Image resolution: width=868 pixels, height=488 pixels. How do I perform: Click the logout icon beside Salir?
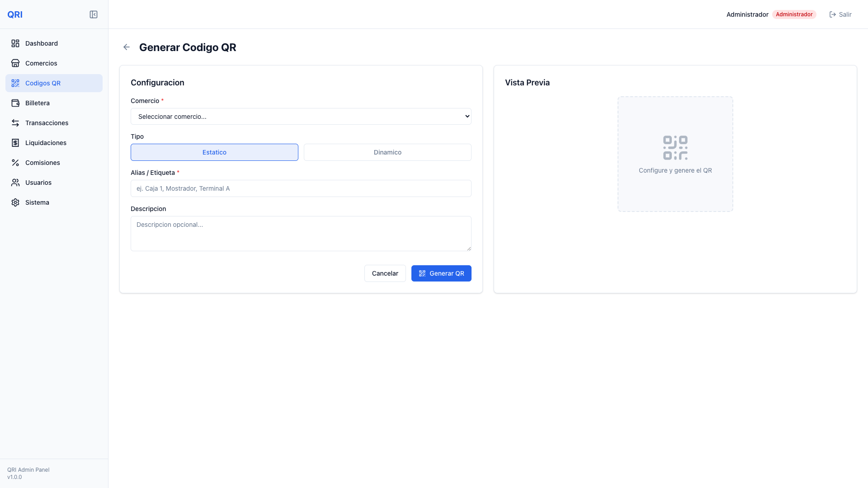coord(833,14)
